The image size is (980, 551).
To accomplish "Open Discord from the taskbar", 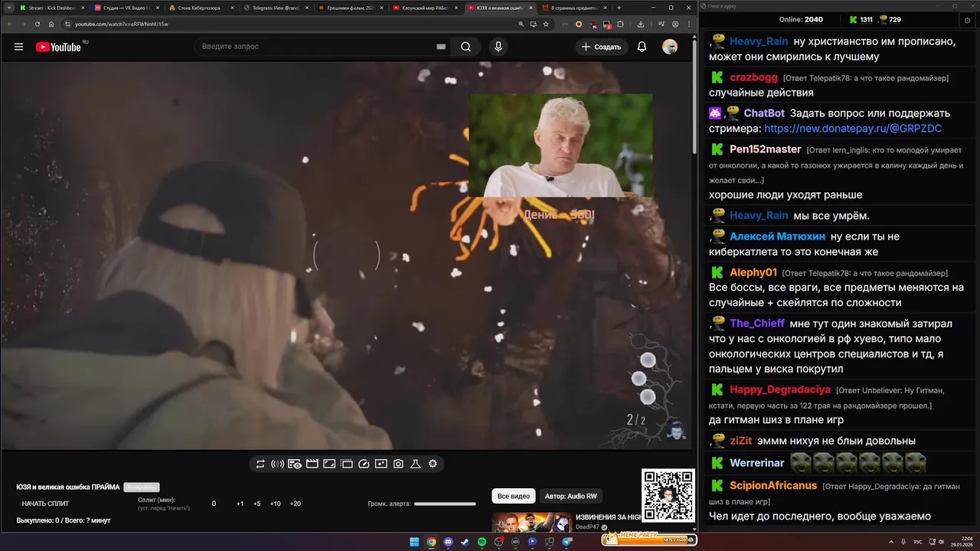I will (x=448, y=542).
